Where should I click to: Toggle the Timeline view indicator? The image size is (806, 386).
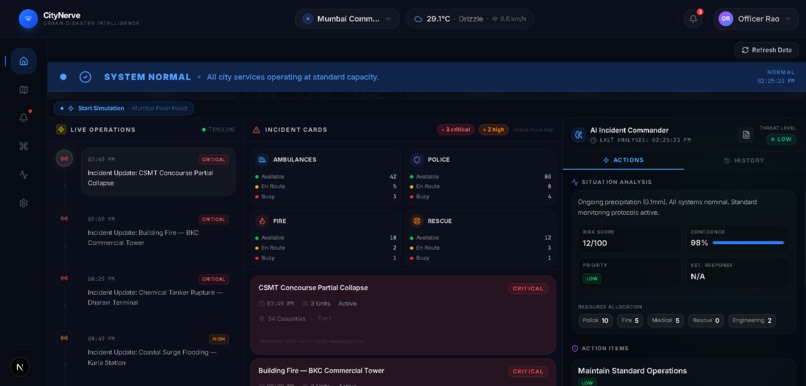[x=219, y=130]
